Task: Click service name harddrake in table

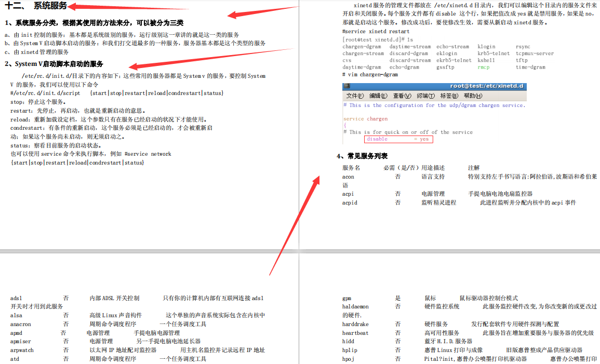Action: coord(355,324)
